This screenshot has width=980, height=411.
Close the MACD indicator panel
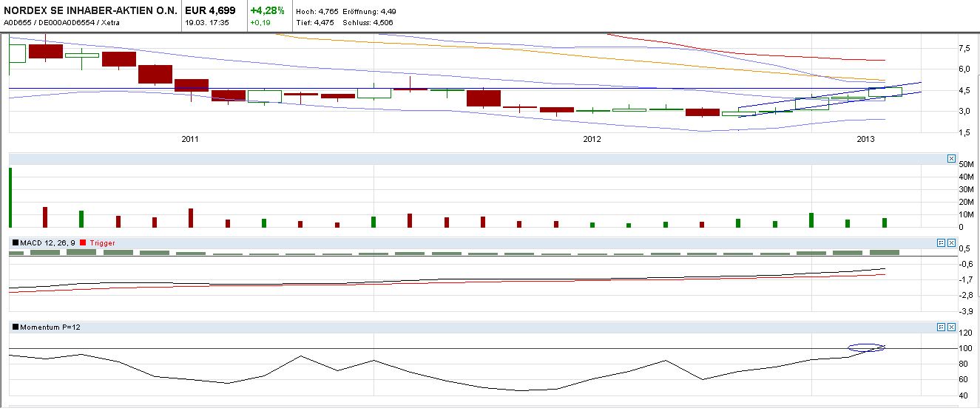point(951,242)
